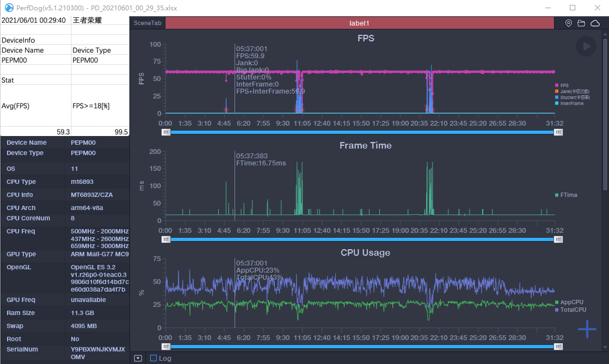The height and width of the screenshot is (364, 609).
Task: Select the SceneTab tab
Action: coord(147,23)
